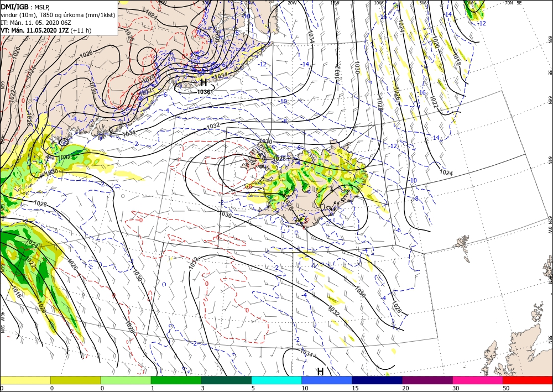Click the 20W longitude label at top
Screen dimensions: 553x392
tap(292, 3)
